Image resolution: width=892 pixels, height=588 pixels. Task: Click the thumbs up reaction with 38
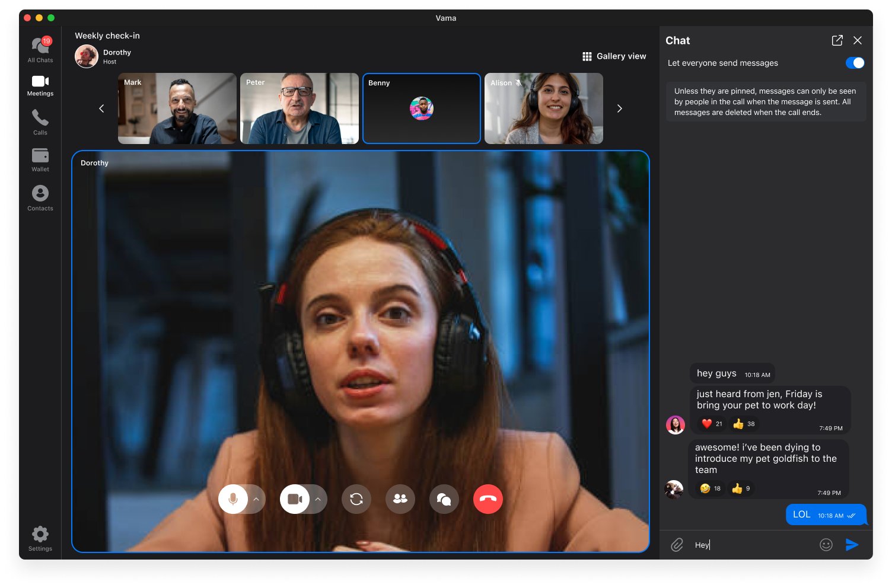click(744, 424)
